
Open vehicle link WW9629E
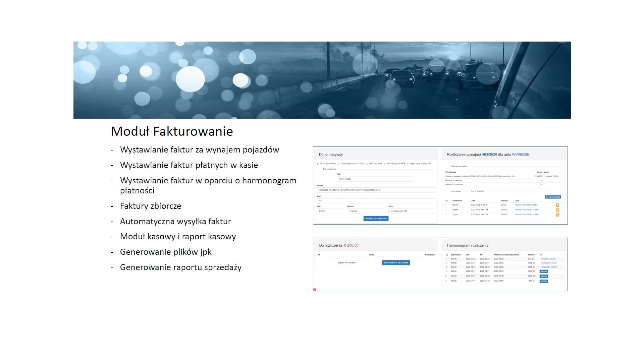pyautogui.click(x=521, y=155)
